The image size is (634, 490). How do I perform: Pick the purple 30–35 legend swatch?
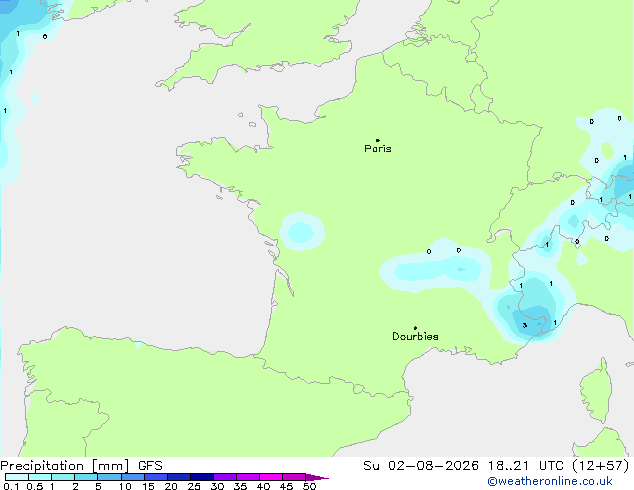click(225, 477)
